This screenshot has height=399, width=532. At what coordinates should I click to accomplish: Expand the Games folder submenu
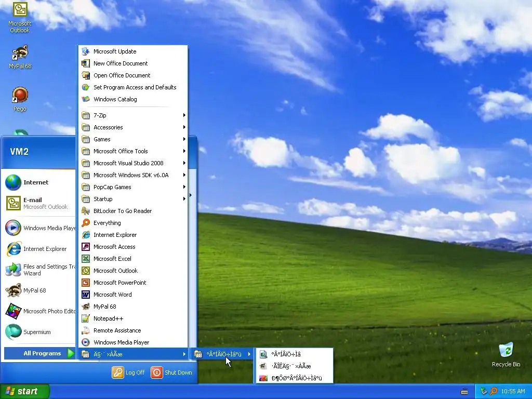click(132, 139)
